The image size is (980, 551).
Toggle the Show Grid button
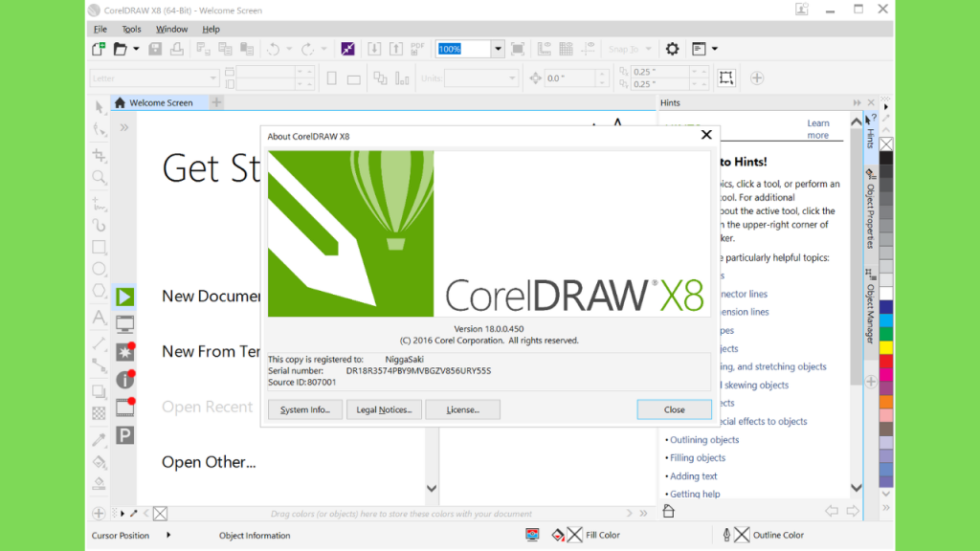point(567,49)
